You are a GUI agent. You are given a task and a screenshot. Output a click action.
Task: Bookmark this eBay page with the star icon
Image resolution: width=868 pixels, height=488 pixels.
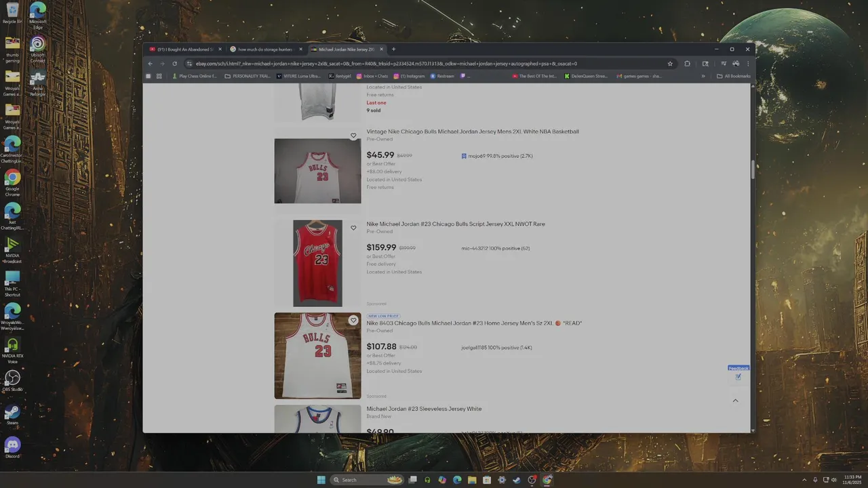click(670, 64)
